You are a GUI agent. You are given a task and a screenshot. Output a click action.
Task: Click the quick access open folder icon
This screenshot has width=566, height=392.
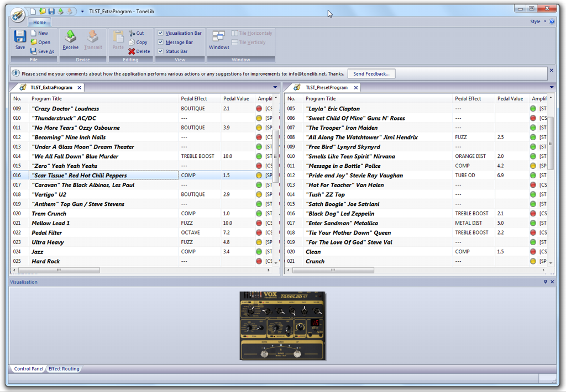42,11
